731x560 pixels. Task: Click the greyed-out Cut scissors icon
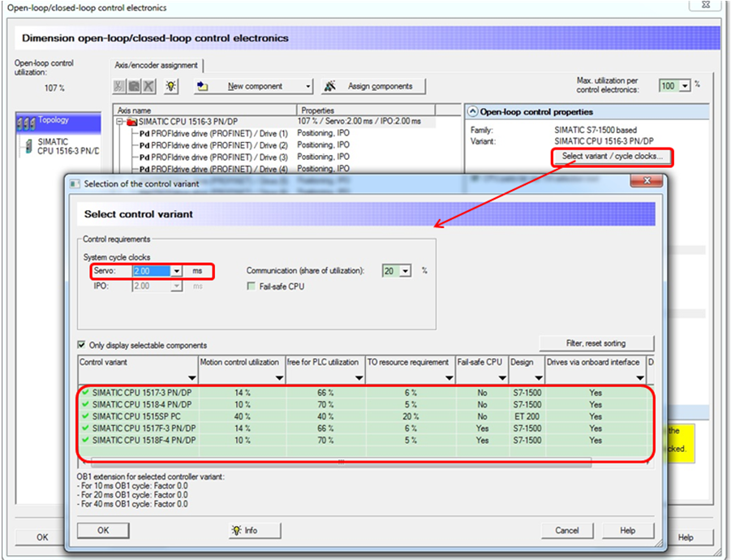coord(119,86)
